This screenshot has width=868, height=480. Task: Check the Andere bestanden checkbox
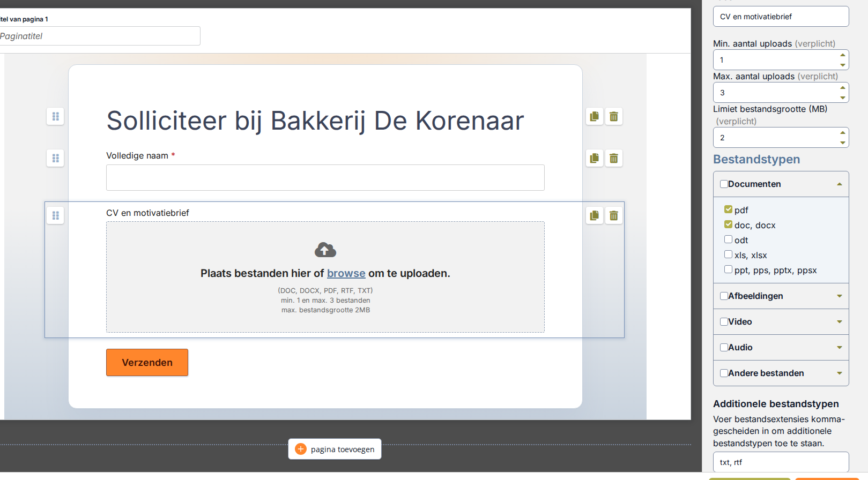[x=724, y=373]
